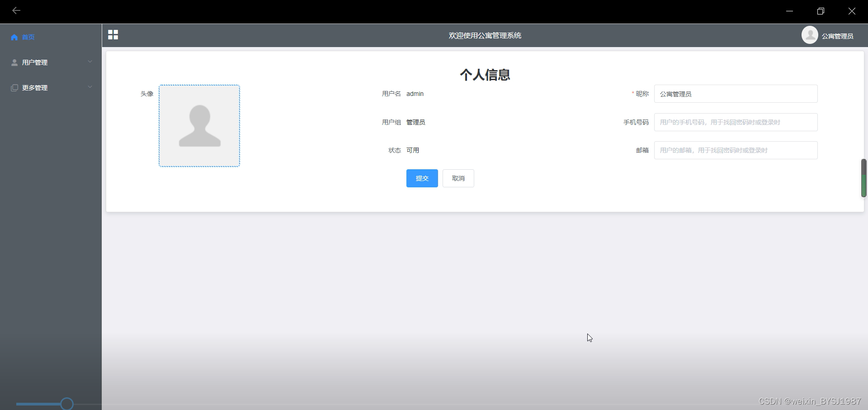Expand the 用户管理 chevron arrow
The height and width of the screenshot is (410, 868).
[90, 62]
